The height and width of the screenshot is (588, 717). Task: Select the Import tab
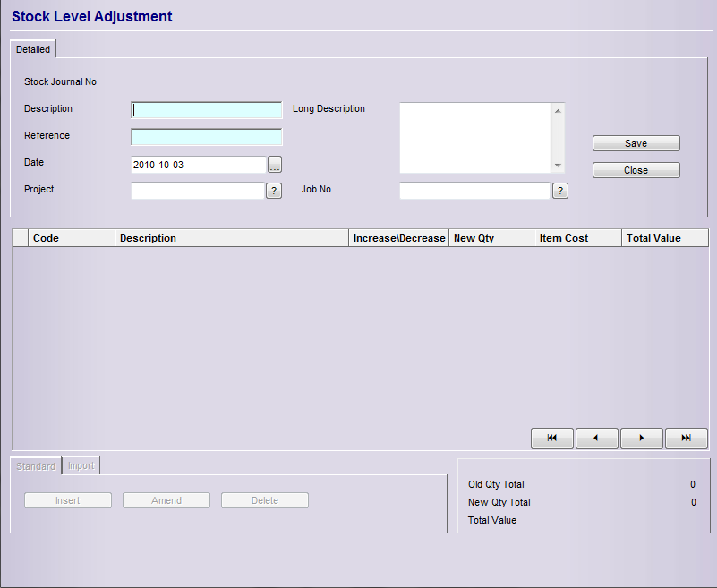coord(81,466)
